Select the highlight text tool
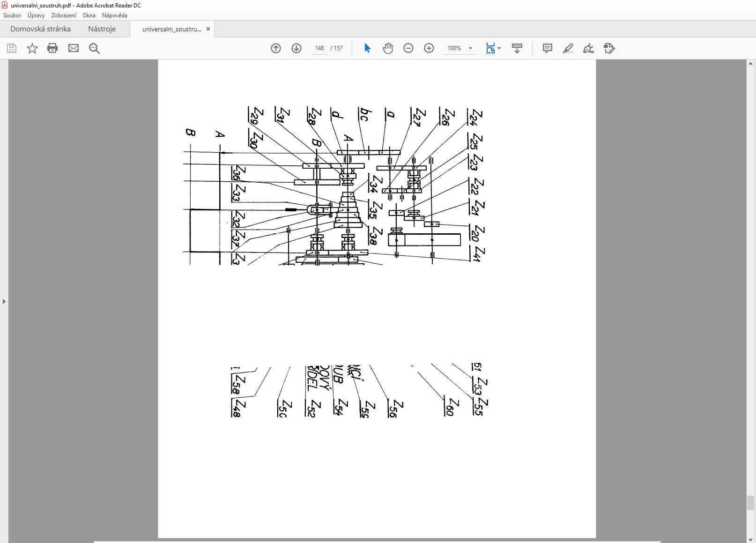756x543 pixels. pyautogui.click(x=568, y=48)
